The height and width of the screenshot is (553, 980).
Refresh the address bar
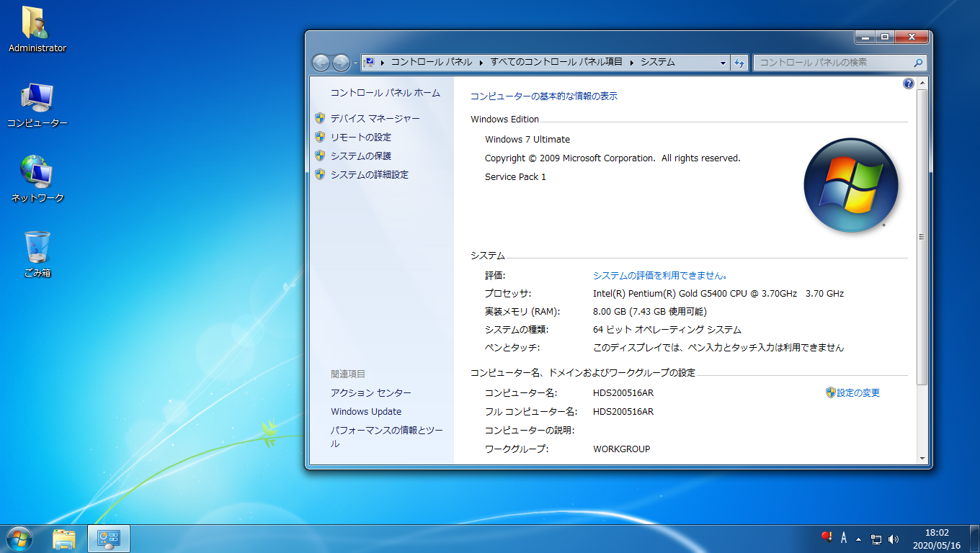point(739,63)
